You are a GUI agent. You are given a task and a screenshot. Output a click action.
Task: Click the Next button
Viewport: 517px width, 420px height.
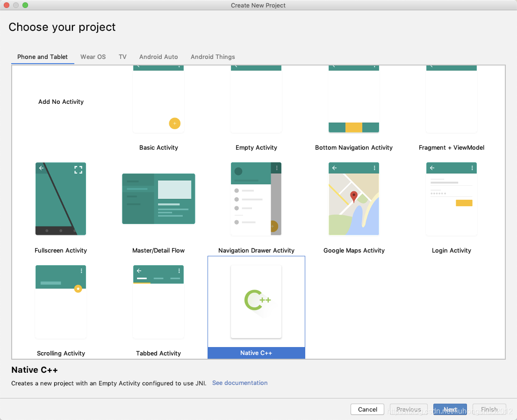click(x=450, y=409)
